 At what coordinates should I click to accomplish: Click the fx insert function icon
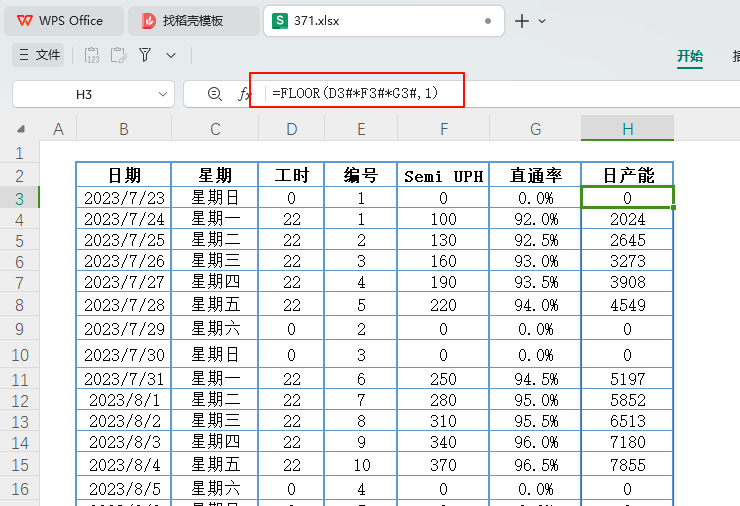(244, 94)
